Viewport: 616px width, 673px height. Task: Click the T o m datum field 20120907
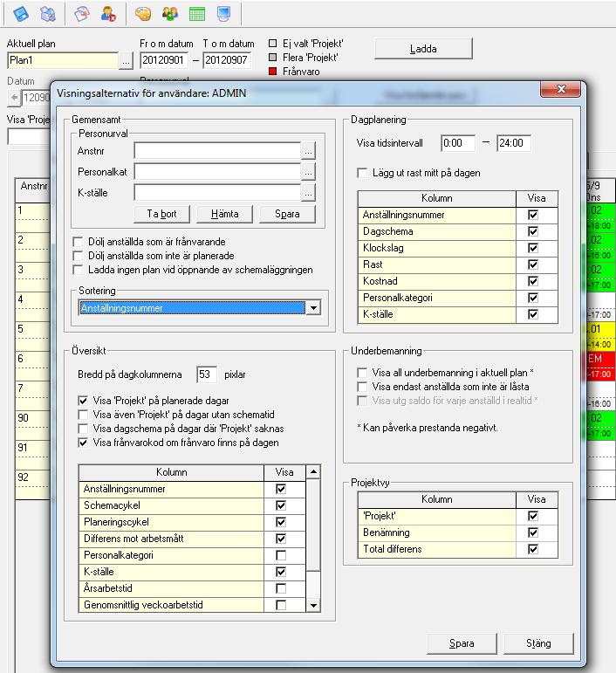(227, 60)
